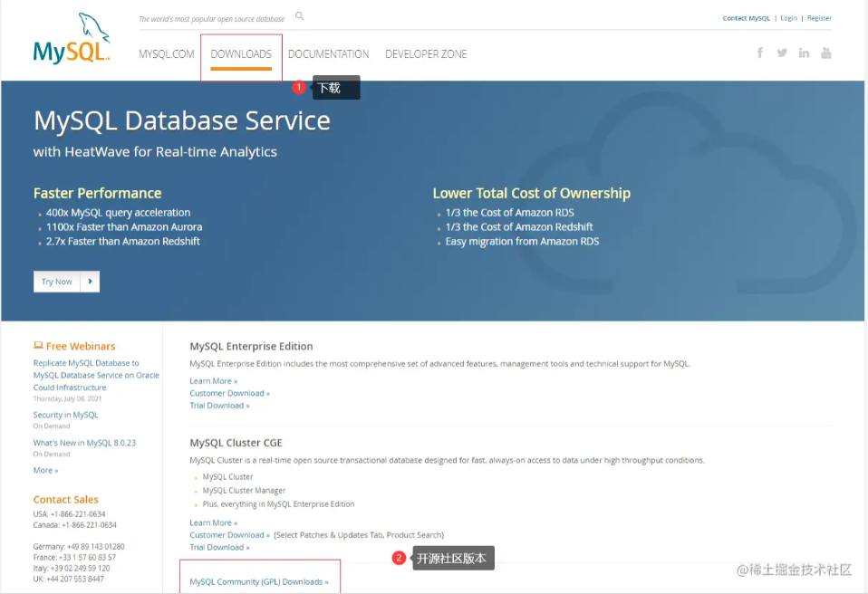Open MySQL Facebook page icon
The height and width of the screenshot is (594, 868).
point(760,53)
